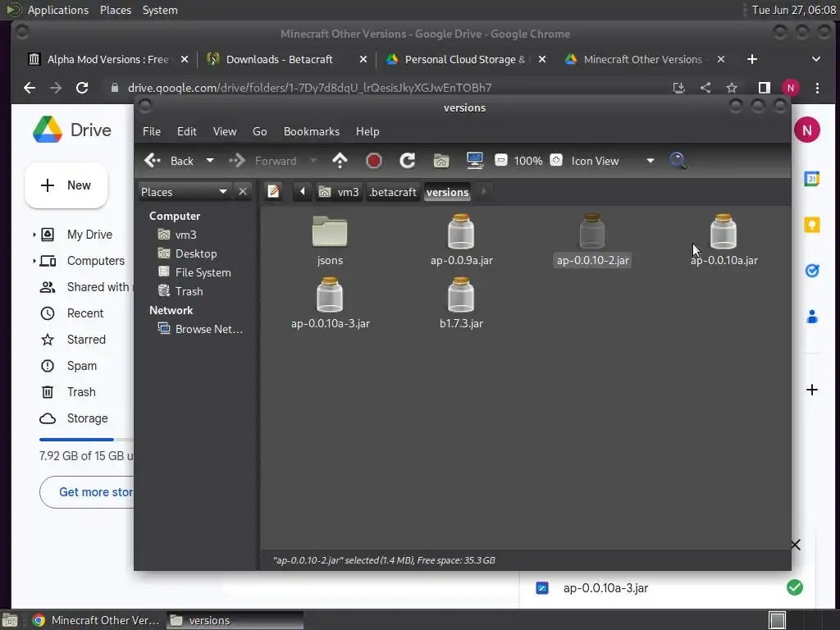Click the red Stop loading icon
Screen dimensions: 840x630
coord(373,160)
